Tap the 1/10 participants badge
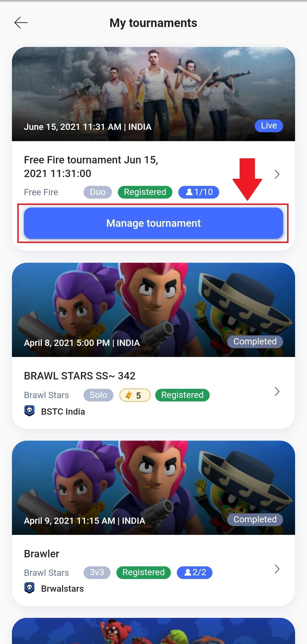The image size is (307, 644). tap(199, 192)
